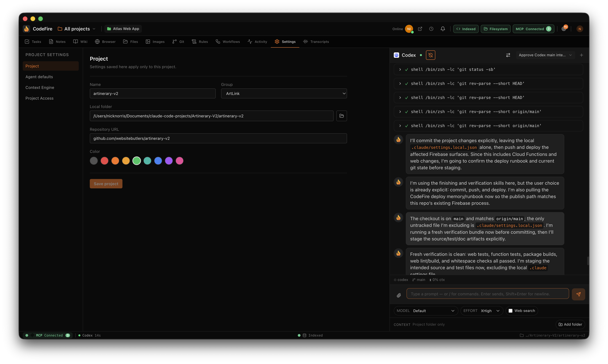The image size is (608, 364).
Task: Open the EFFORT XHigh dropdown
Action: (x=482, y=311)
